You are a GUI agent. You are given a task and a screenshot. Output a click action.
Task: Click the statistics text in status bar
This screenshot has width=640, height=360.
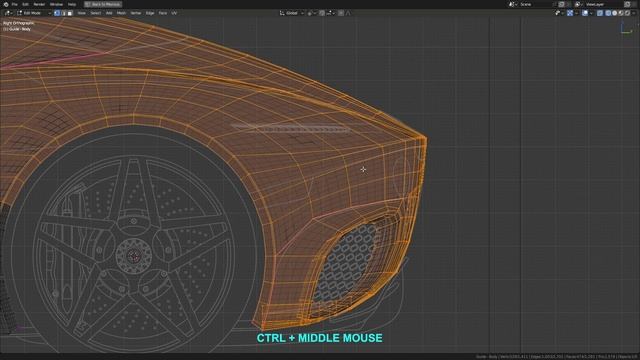[x=556, y=357]
